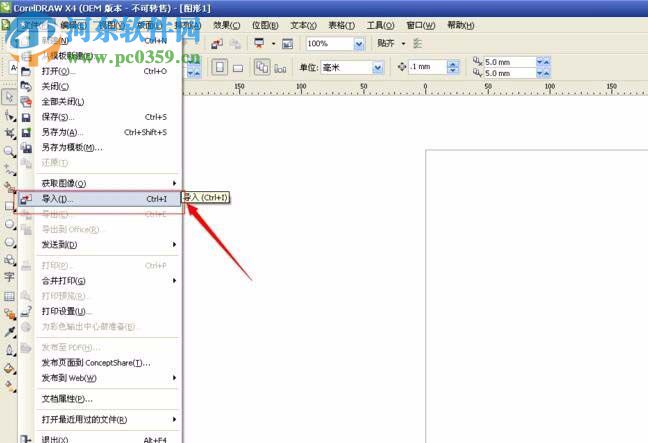Click duplicate distance y 5.0 mm field
The image size is (648, 443).
coord(510,73)
